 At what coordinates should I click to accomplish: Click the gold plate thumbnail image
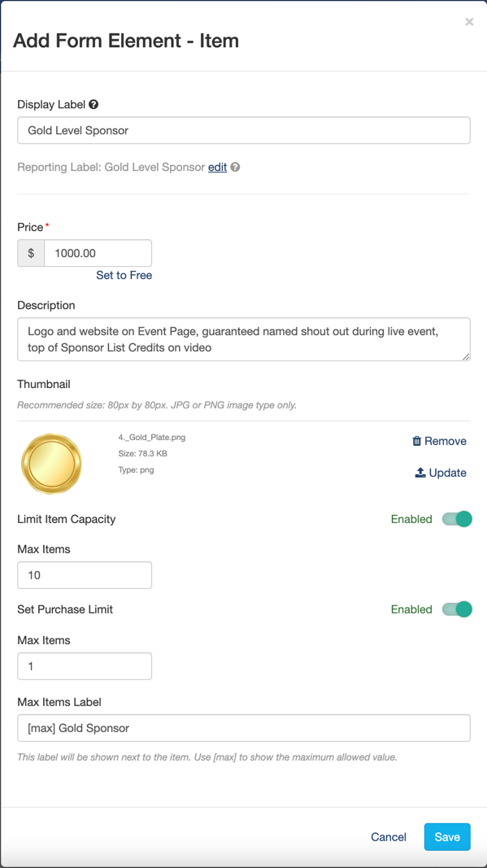click(51, 464)
